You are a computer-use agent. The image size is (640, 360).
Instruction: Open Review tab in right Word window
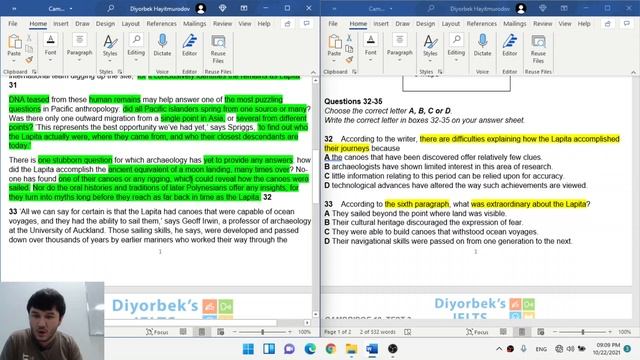(542, 24)
